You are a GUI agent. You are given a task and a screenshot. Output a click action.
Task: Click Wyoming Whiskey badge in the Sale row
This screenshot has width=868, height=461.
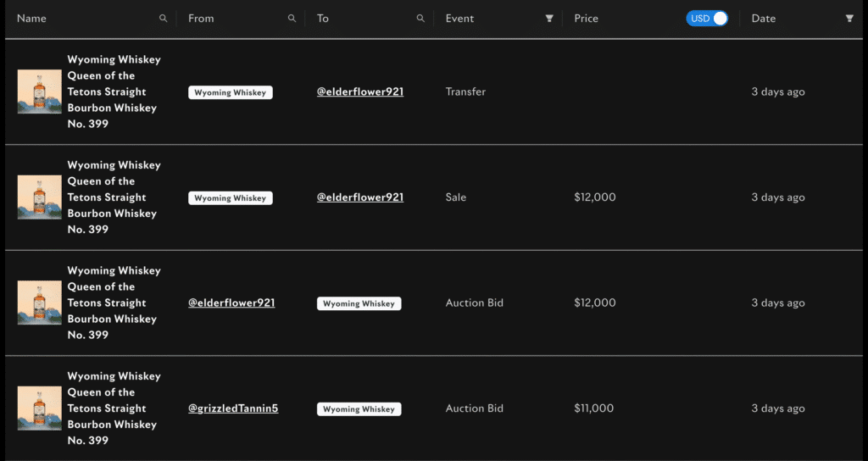231,198
